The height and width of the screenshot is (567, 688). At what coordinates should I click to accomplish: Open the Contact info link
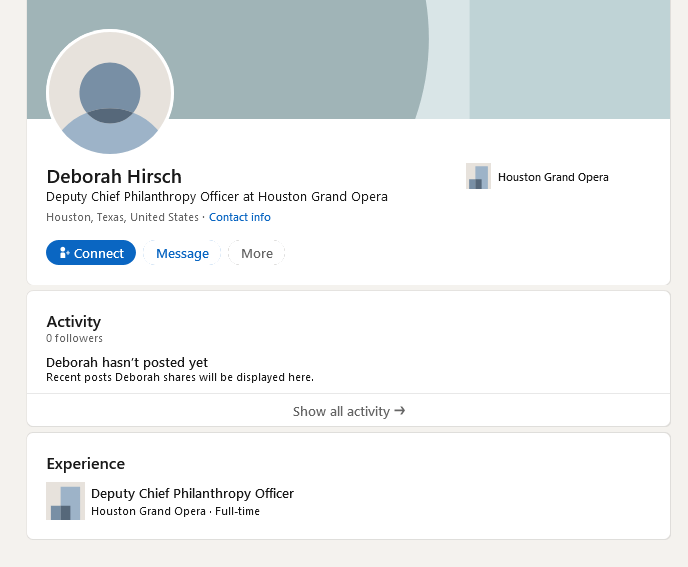pyautogui.click(x=240, y=217)
